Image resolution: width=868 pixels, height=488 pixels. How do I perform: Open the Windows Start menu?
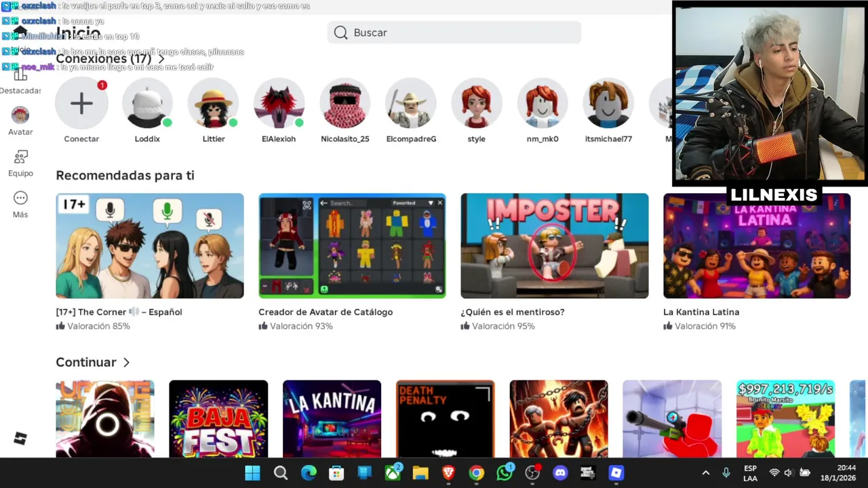[252, 473]
